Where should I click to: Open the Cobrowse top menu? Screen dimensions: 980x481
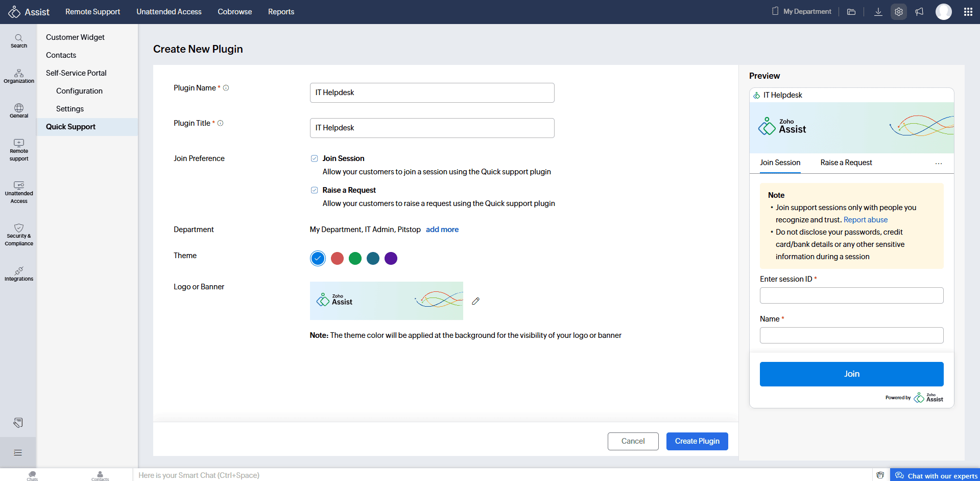pyautogui.click(x=235, y=12)
